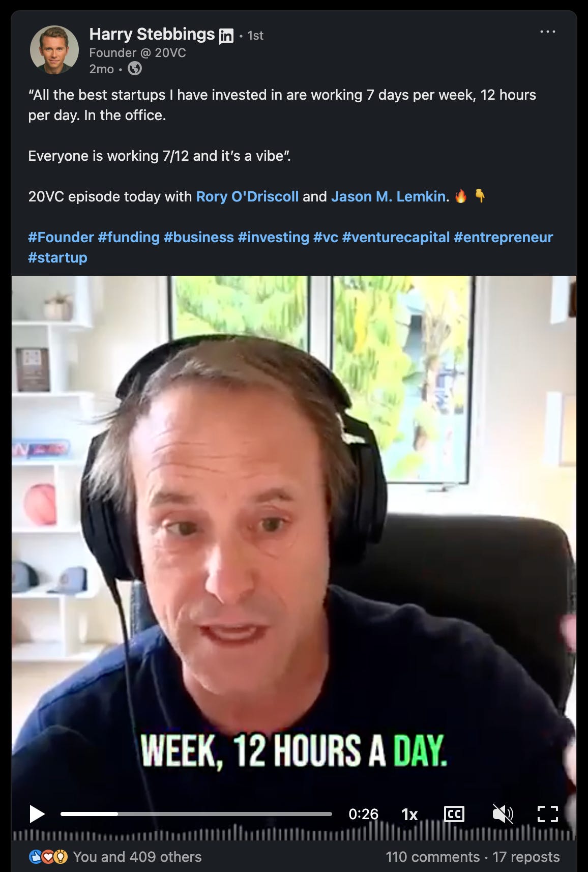Image resolution: width=588 pixels, height=872 pixels.
Task: Select the #venturecapital hashtag
Action: 396,237
